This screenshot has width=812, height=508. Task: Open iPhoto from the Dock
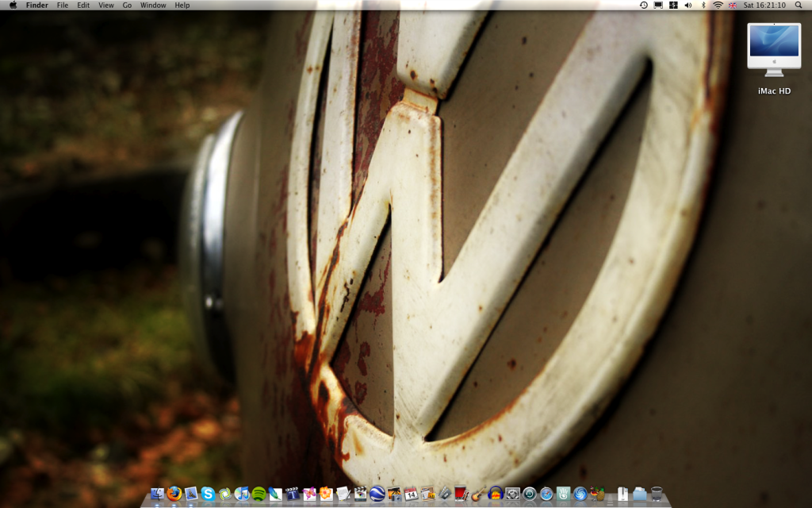coord(393,494)
